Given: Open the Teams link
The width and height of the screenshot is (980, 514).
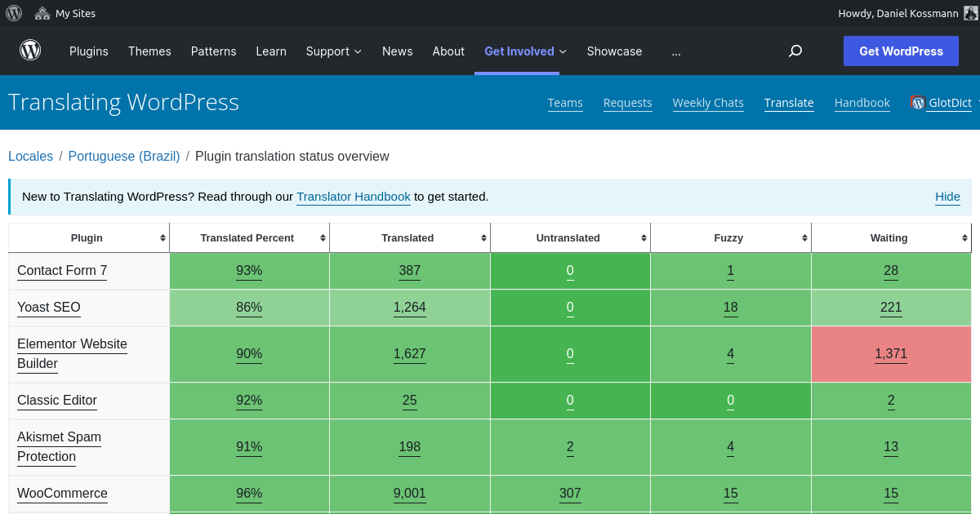Looking at the screenshot, I should (565, 103).
